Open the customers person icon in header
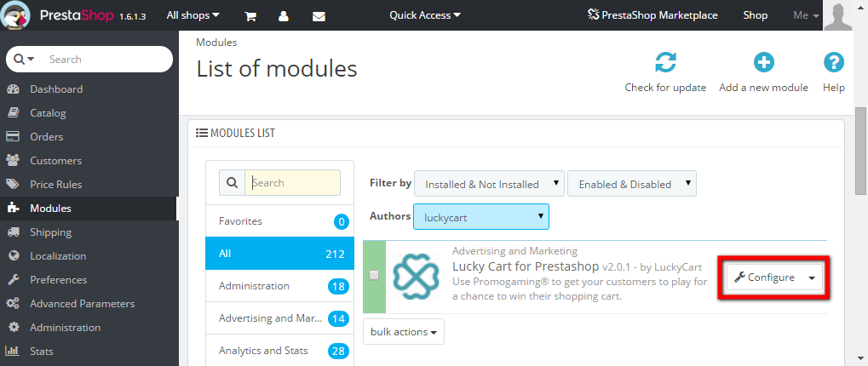The width and height of the screenshot is (868, 366). pos(284,15)
